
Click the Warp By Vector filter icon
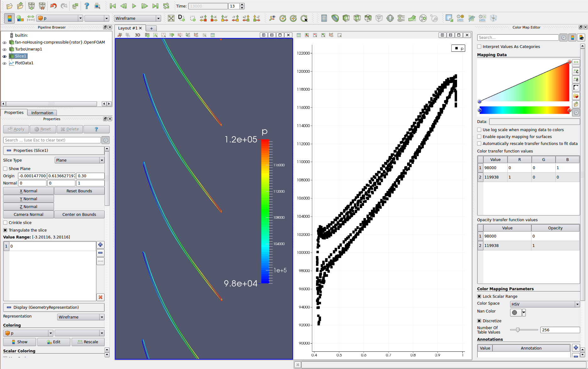click(x=412, y=18)
